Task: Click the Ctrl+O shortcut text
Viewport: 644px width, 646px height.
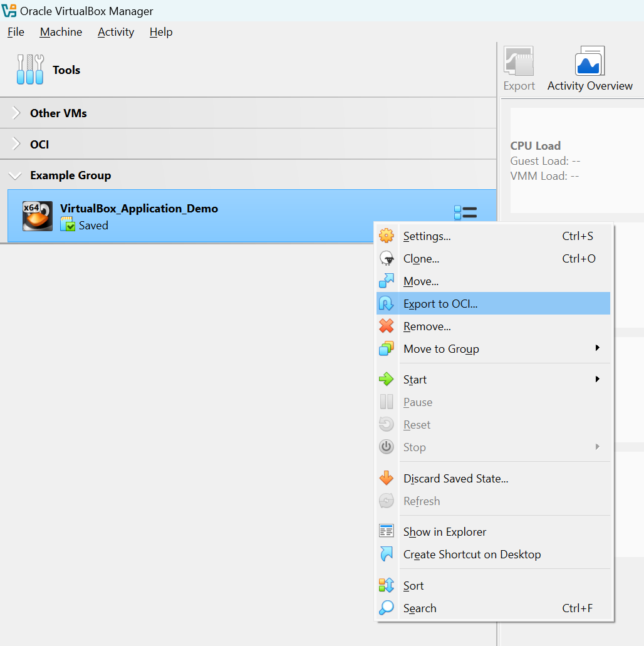Action: tap(579, 258)
